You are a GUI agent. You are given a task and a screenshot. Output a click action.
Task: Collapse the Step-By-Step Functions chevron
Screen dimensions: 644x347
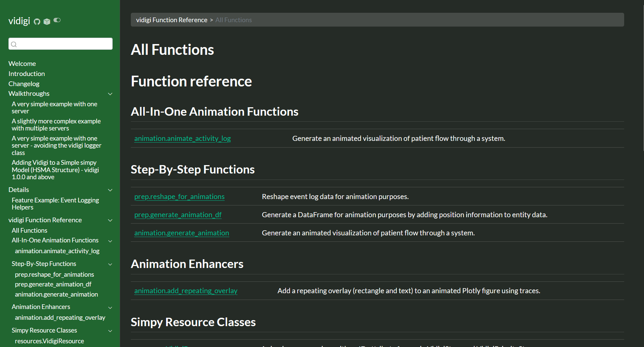point(110,264)
